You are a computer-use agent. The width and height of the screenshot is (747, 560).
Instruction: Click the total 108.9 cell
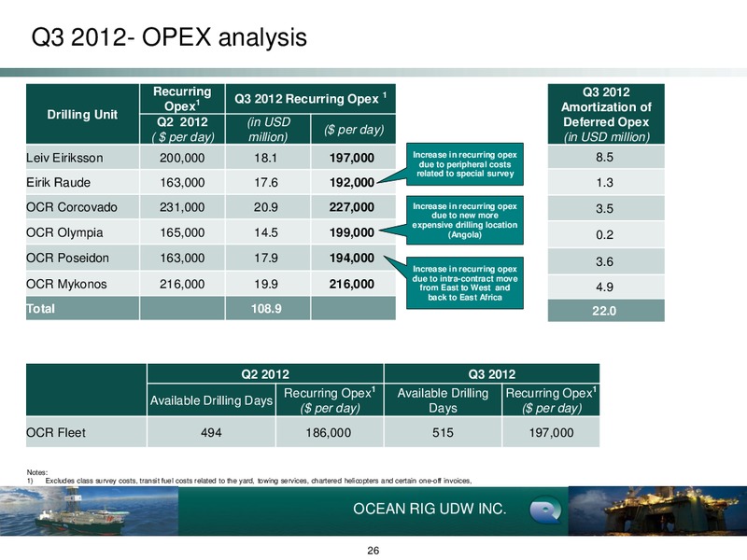[x=266, y=309]
